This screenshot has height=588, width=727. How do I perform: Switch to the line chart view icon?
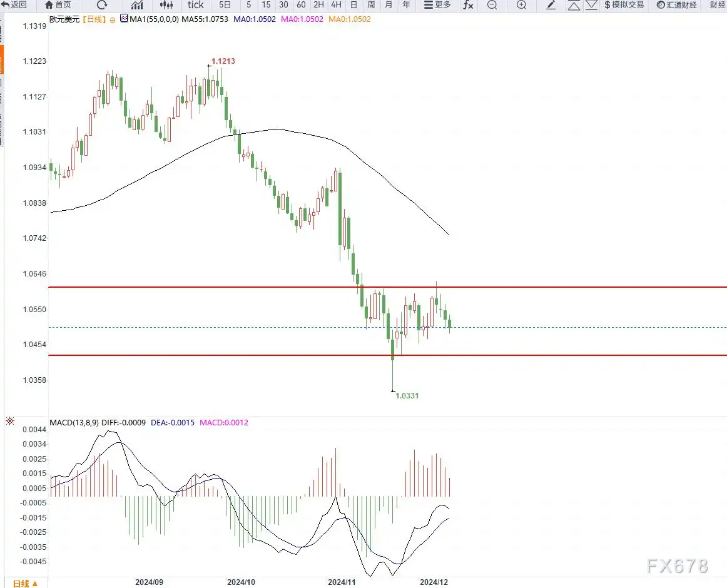click(x=137, y=5)
